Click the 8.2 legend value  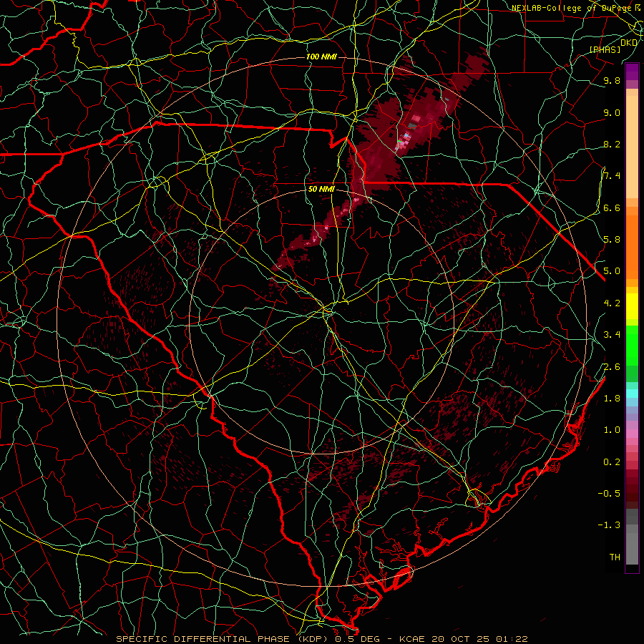click(x=612, y=144)
